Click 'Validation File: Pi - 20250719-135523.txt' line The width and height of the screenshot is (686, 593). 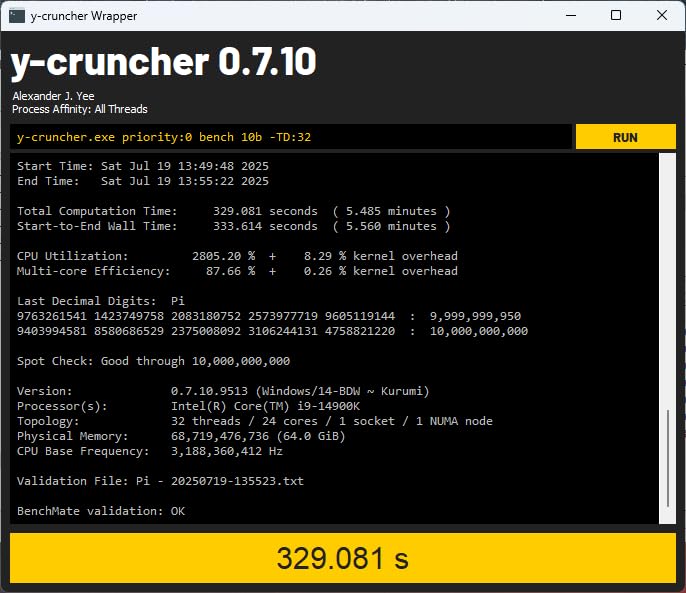(x=160, y=481)
